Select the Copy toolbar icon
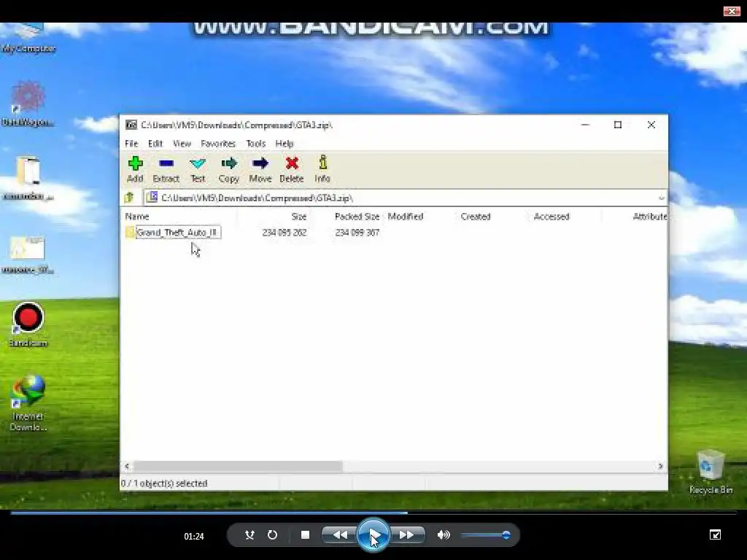Viewport: 747px width, 560px height. [228, 169]
